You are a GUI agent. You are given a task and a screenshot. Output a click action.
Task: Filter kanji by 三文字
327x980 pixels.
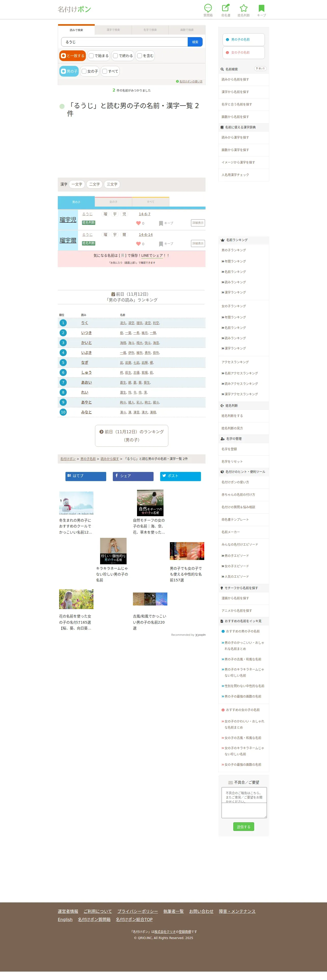coord(112,184)
